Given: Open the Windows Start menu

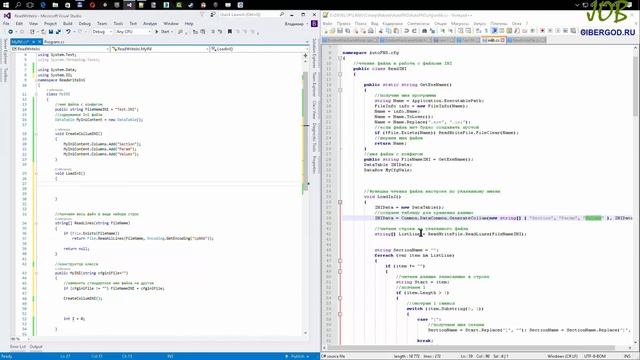Looking at the screenshot, I should [x=6, y=5].
